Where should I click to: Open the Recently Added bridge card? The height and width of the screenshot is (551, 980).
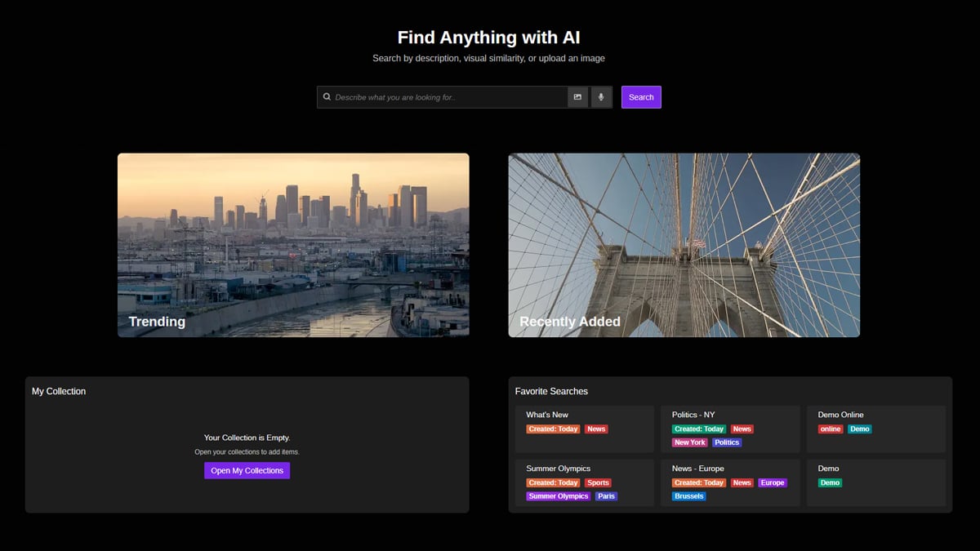684,245
